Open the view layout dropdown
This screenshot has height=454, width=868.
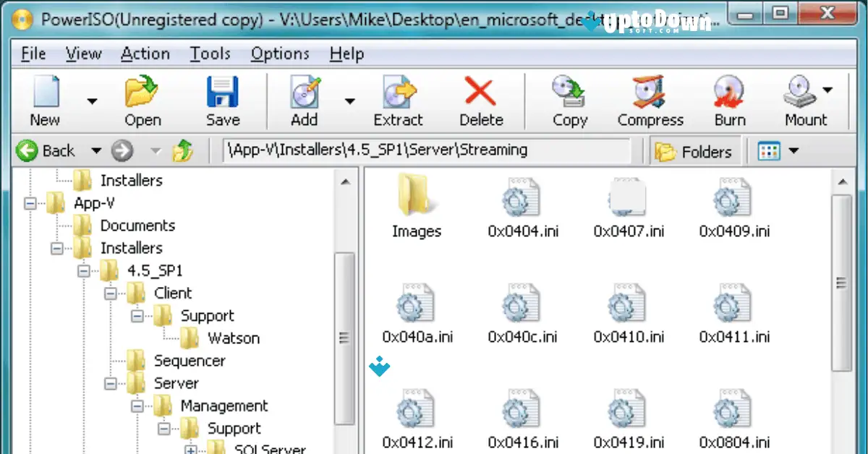click(793, 151)
